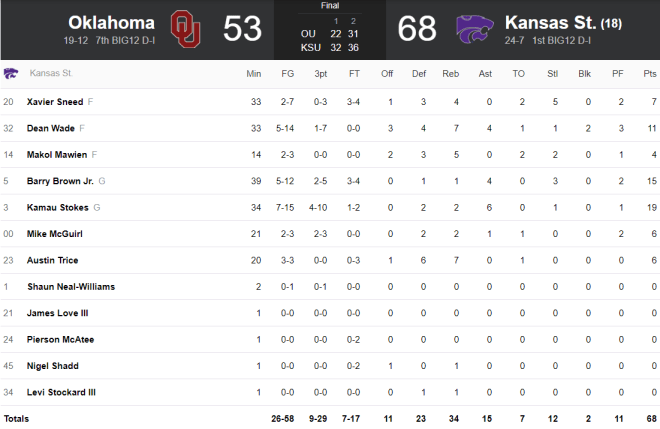The width and height of the screenshot is (660, 429).
Task: Click the Min column header
Action: [254, 74]
